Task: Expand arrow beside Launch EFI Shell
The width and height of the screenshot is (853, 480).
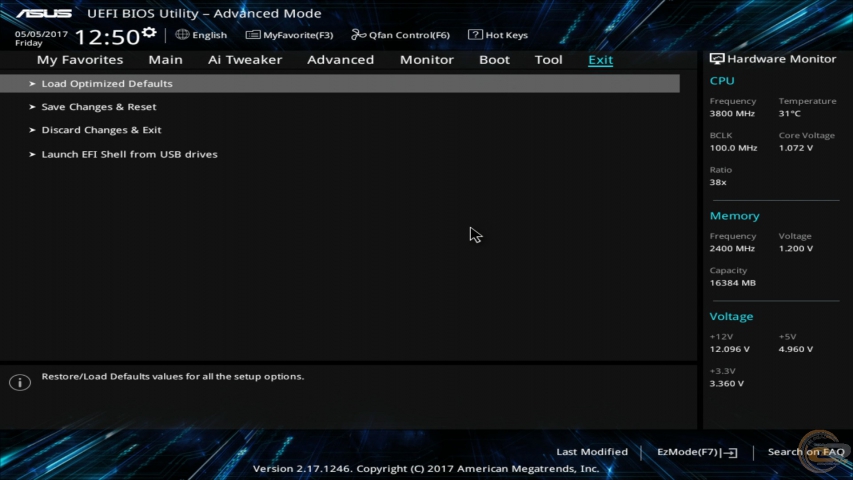Action: (32, 155)
